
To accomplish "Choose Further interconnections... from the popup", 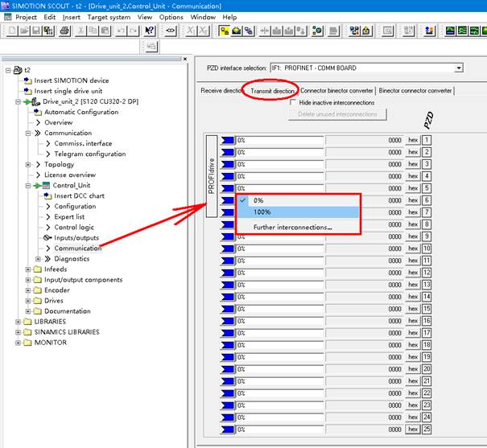I will 292,228.
